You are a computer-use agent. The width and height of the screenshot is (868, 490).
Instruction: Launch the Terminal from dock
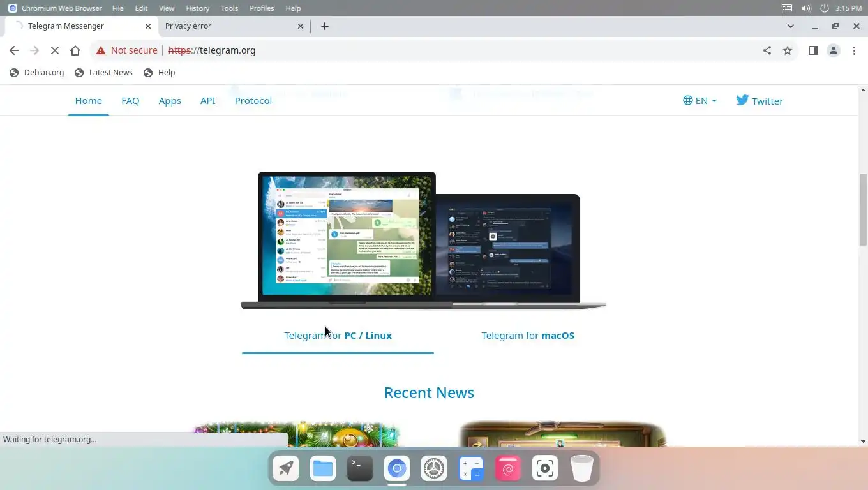(x=360, y=469)
